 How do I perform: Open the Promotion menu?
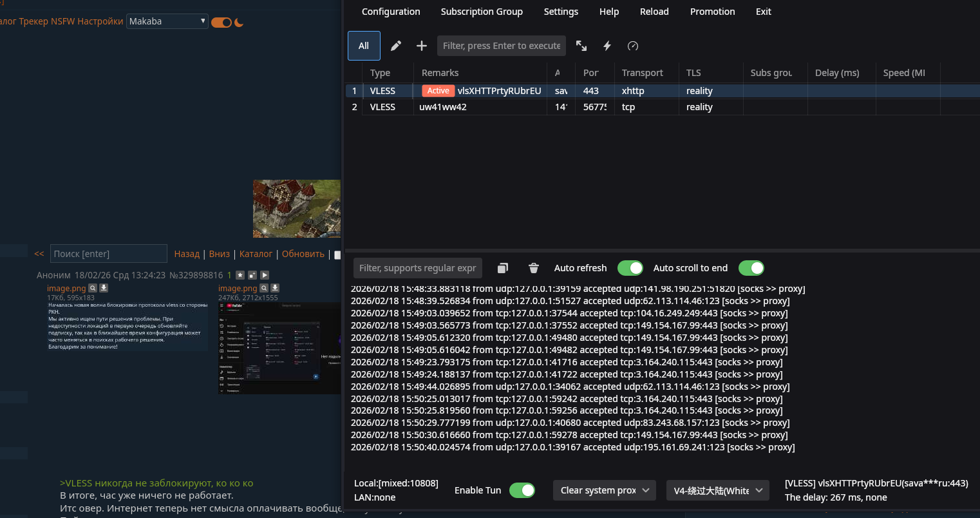pyautogui.click(x=712, y=12)
